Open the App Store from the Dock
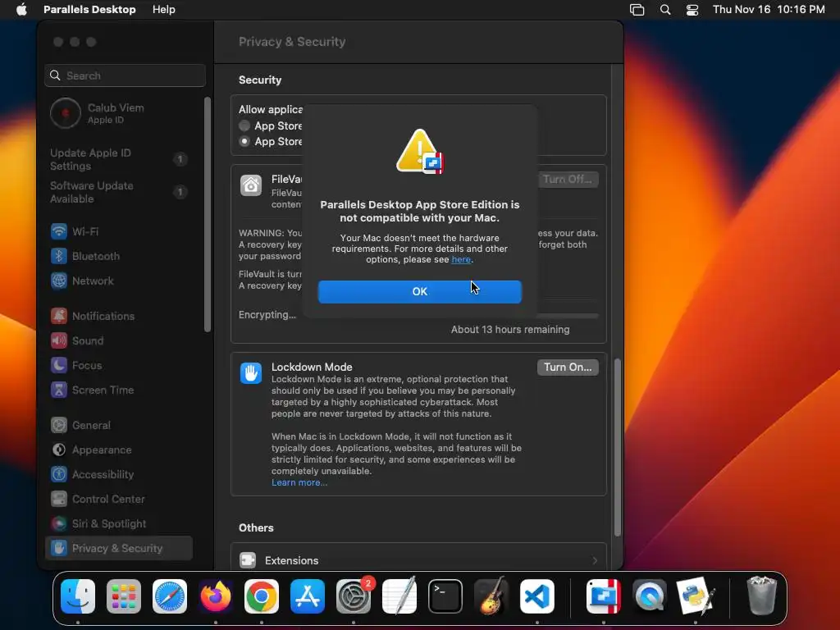The image size is (840, 630). 308,596
